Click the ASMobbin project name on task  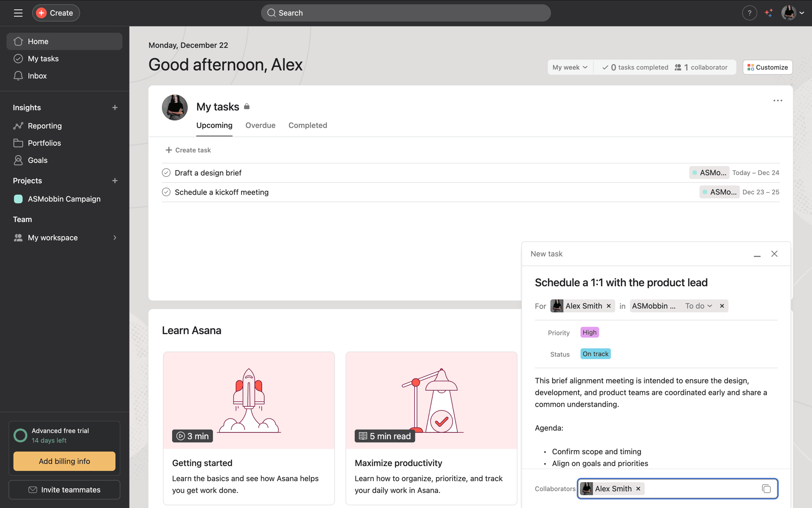click(653, 306)
